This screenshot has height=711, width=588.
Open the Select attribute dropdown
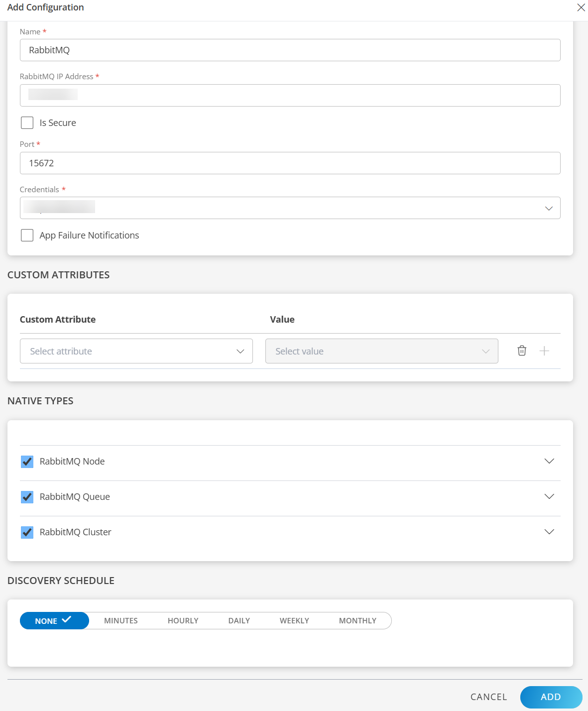click(136, 351)
